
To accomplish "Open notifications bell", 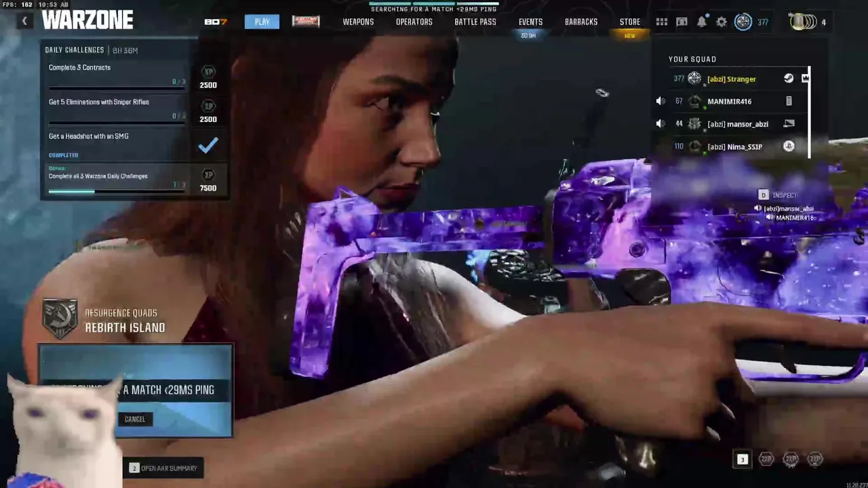I will pos(702,22).
